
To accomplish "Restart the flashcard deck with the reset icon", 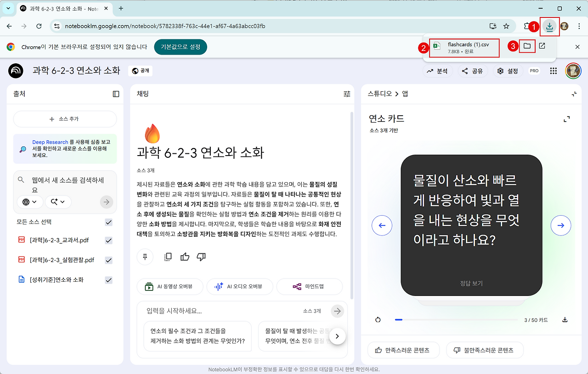I will tap(378, 320).
